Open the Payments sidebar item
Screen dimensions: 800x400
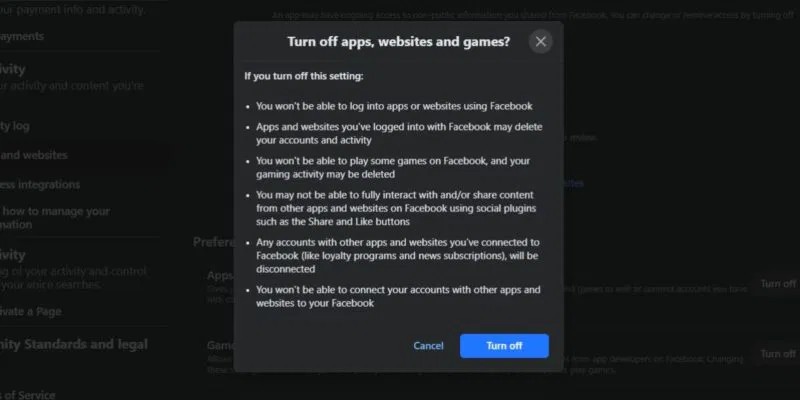(22, 36)
